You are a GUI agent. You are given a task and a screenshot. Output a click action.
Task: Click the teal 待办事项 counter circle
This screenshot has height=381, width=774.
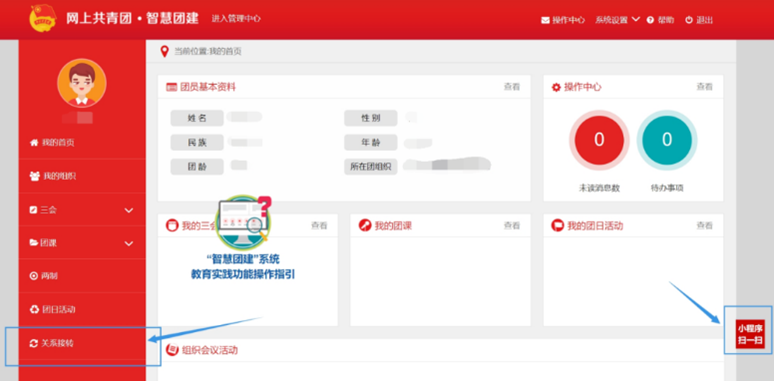667,140
